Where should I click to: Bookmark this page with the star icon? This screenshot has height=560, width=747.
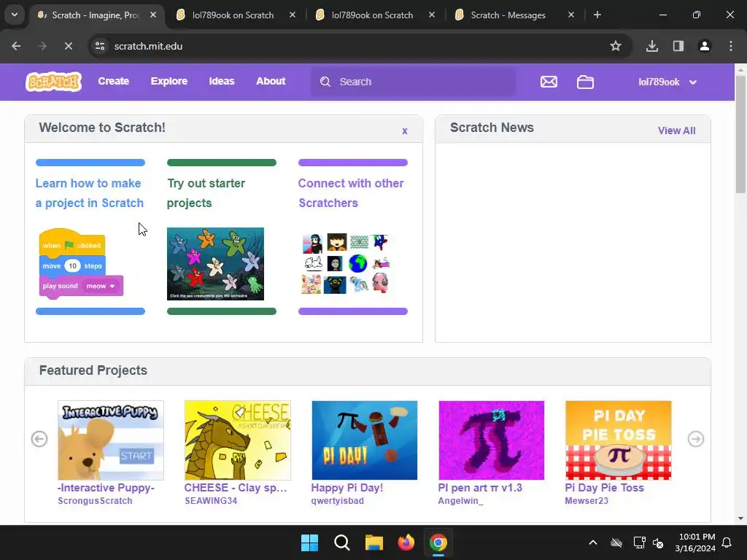coord(616,46)
